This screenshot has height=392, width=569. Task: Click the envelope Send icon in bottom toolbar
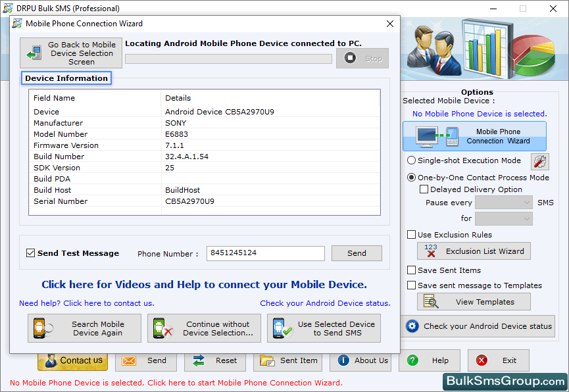coord(129,361)
